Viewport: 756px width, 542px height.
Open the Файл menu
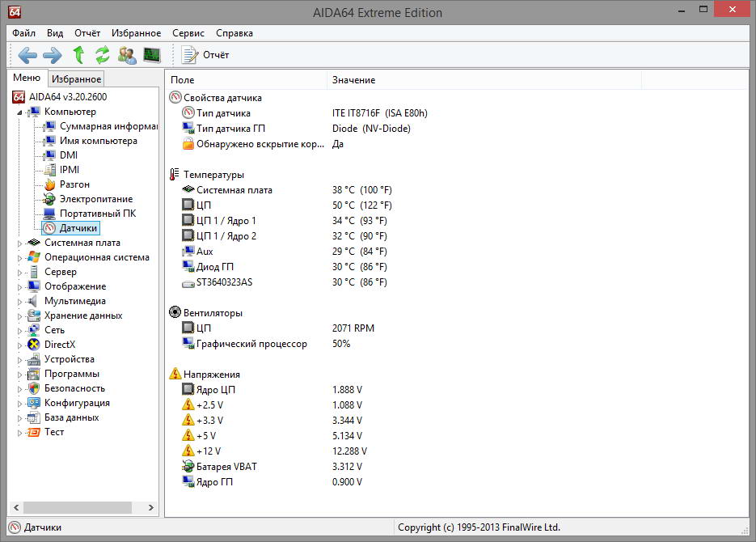[x=23, y=33]
